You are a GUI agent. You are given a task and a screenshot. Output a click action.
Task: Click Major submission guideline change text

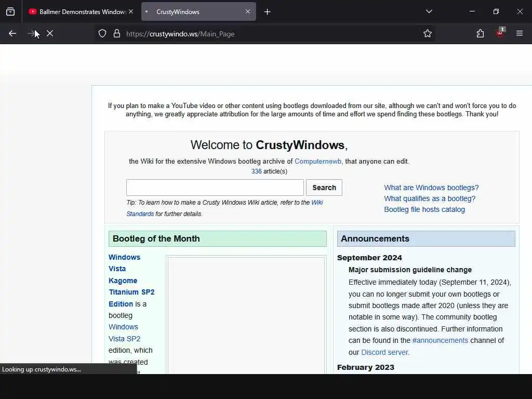pos(410,270)
